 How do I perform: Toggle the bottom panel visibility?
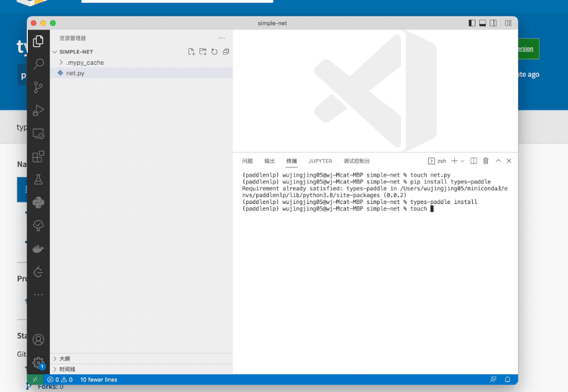tap(482, 23)
